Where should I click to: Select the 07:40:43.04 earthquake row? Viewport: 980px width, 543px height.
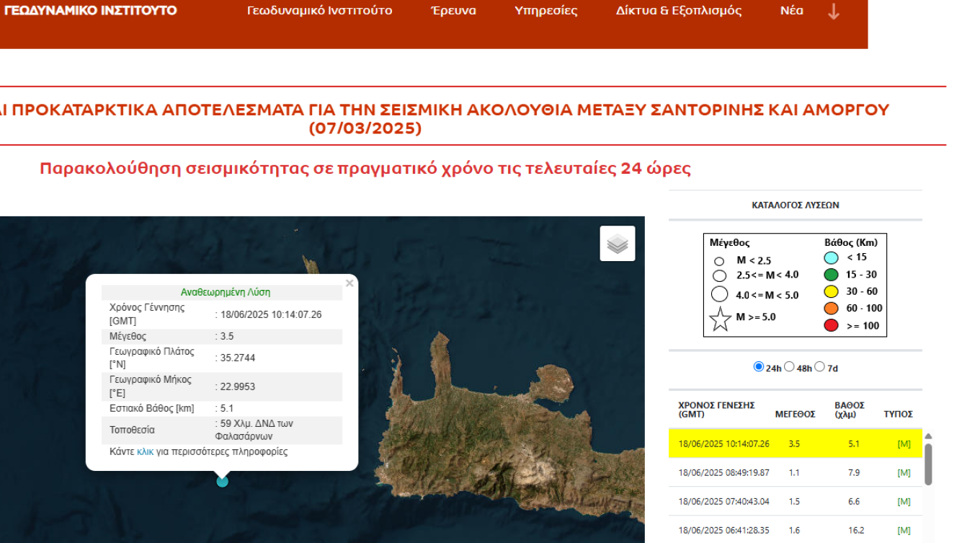tap(796, 501)
